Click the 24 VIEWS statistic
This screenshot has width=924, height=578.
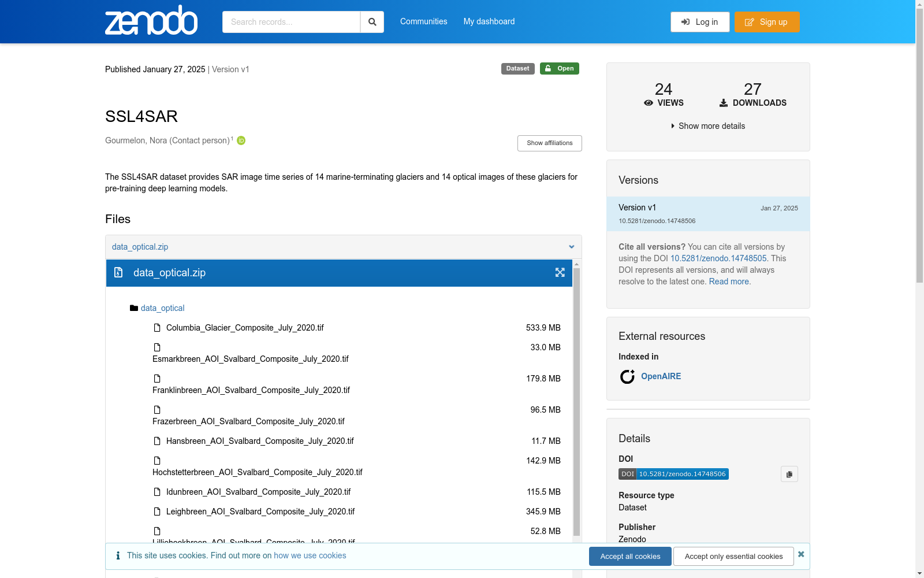pos(664,94)
